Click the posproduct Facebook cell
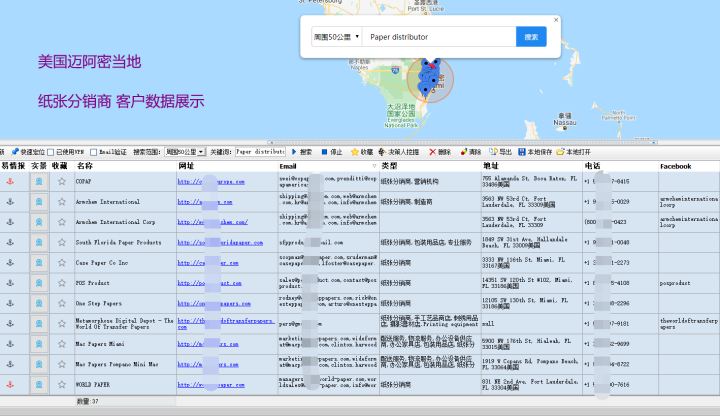 coord(689,283)
